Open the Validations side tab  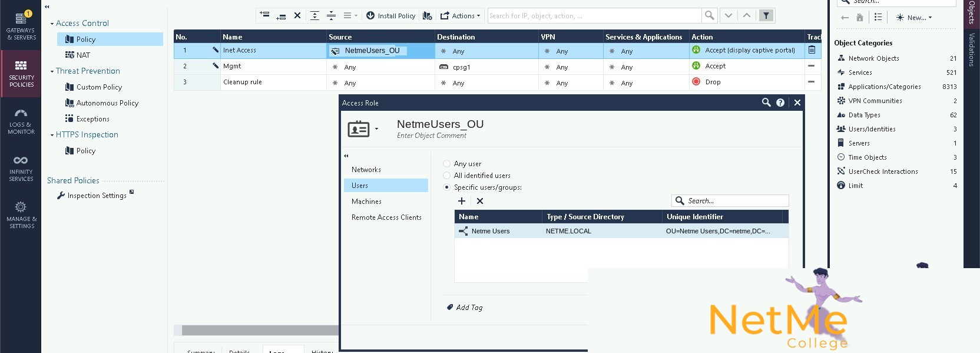[972, 50]
